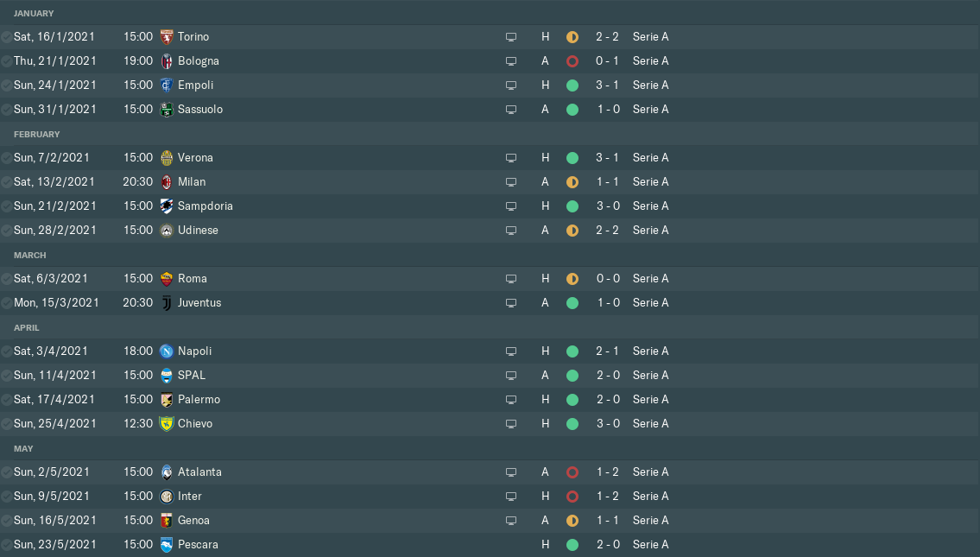Open the Sassuolo team link
Screen dimensions: 980x557
click(x=199, y=110)
